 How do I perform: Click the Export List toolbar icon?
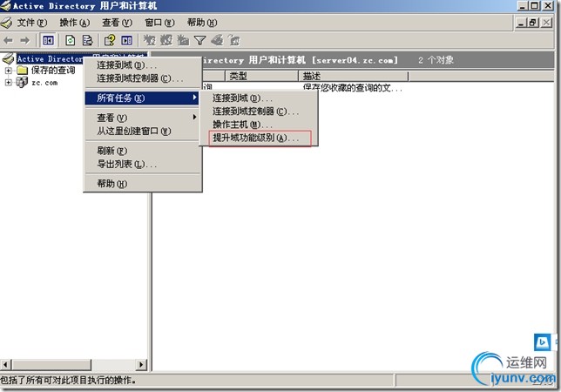tap(87, 40)
